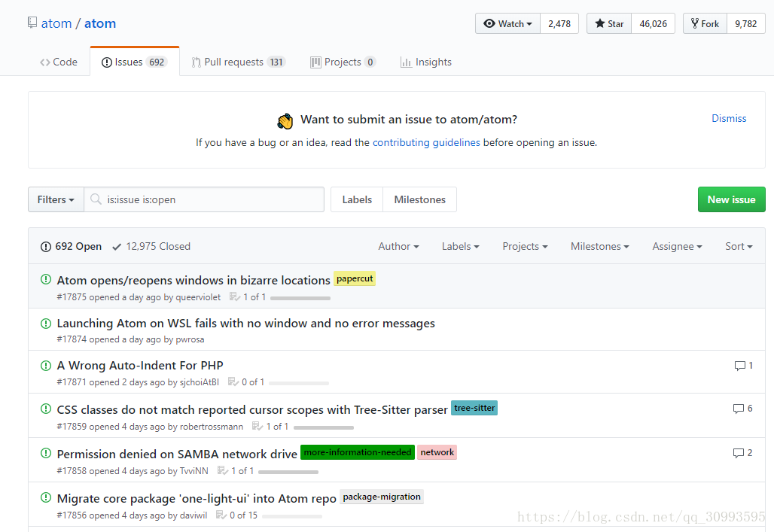The width and height of the screenshot is (774, 532).
Task: Click the open-issue icon for A Wrong Auto-Indent
Action: click(x=46, y=366)
